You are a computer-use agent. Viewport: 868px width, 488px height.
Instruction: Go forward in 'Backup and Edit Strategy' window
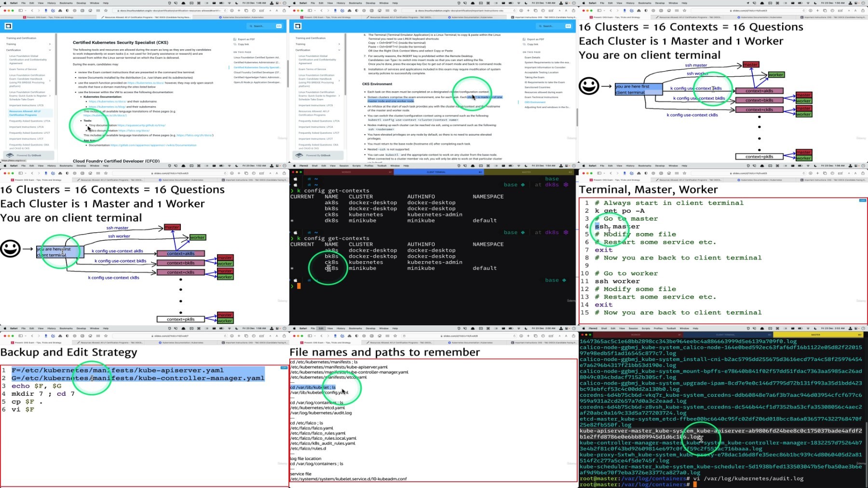point(38,336)
